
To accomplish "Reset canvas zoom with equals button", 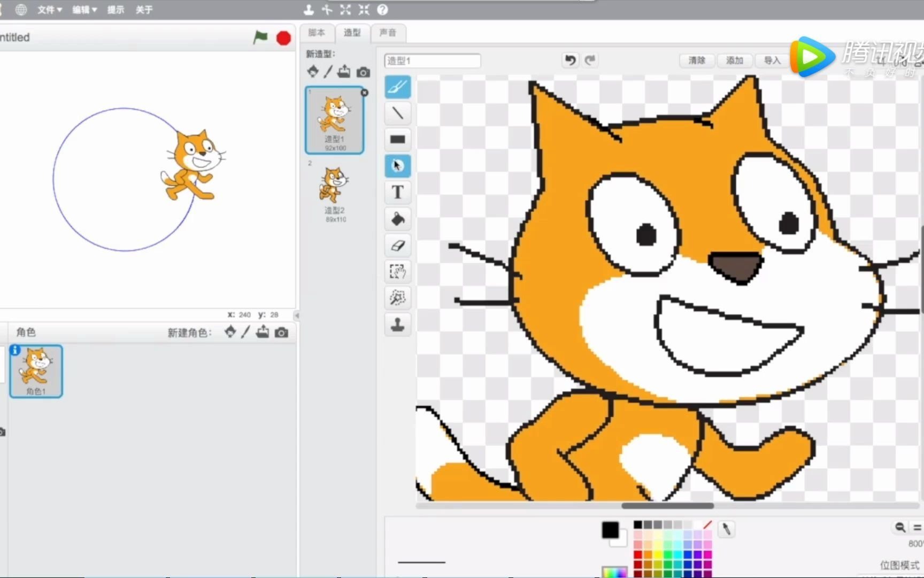I will (917, 527).
